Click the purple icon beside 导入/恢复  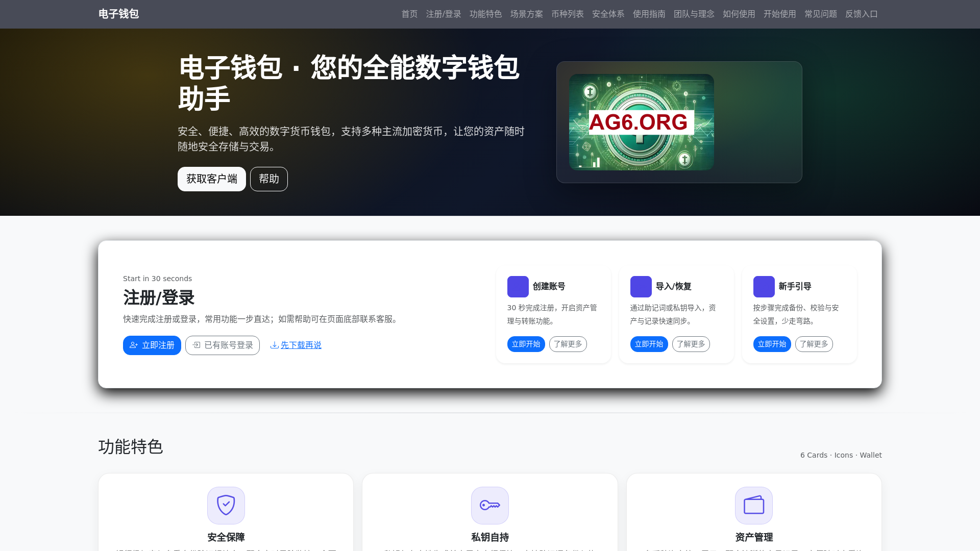click(641, 287)
